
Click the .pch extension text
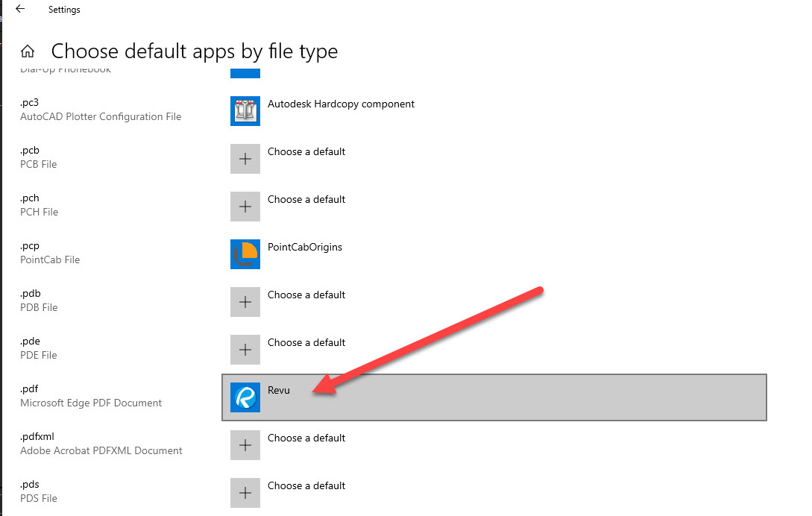click(30, 198)
